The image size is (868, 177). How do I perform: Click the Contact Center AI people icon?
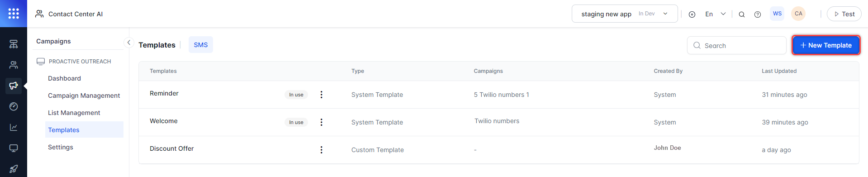click(39, 14)
